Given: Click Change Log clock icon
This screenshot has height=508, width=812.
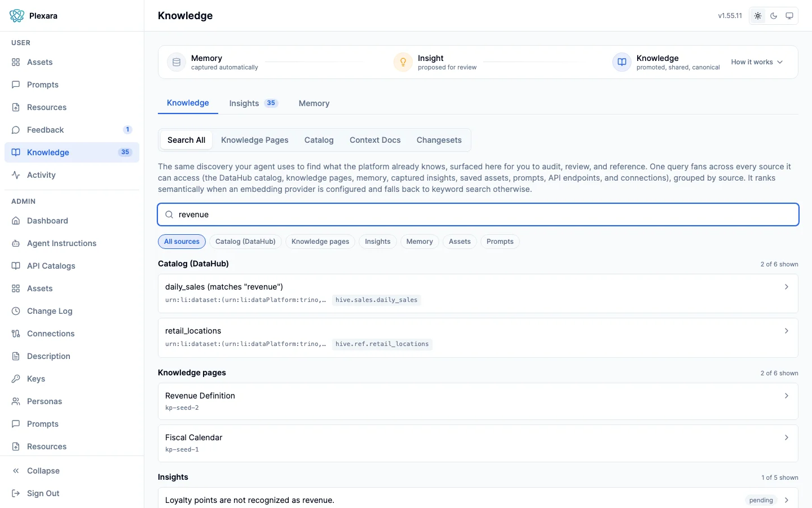Looking at the screenshot, I should 16,311.
